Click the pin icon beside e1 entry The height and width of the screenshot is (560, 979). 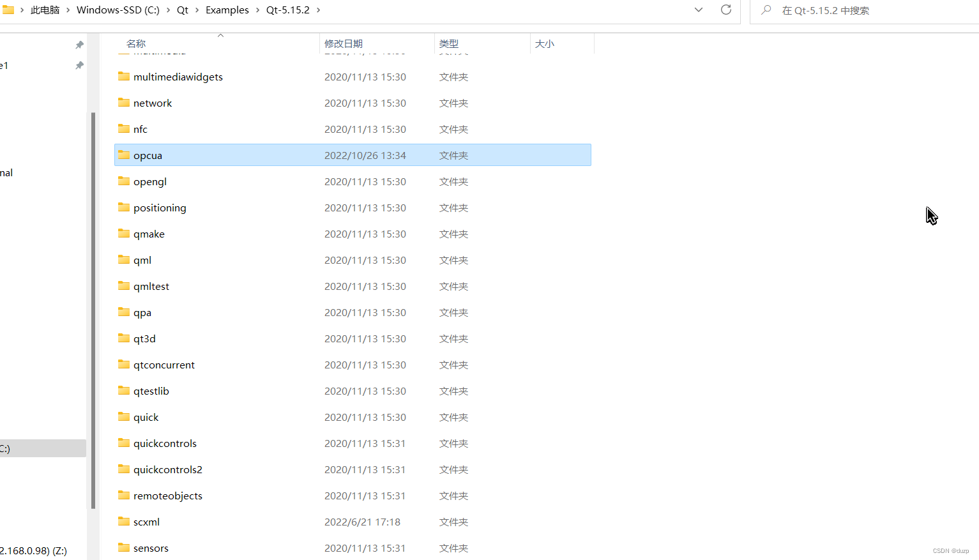[x=79, y=66]
